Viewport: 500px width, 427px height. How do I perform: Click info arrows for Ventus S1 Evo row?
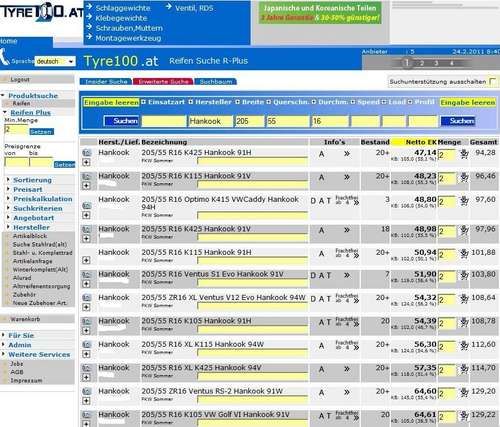point(347,275)
